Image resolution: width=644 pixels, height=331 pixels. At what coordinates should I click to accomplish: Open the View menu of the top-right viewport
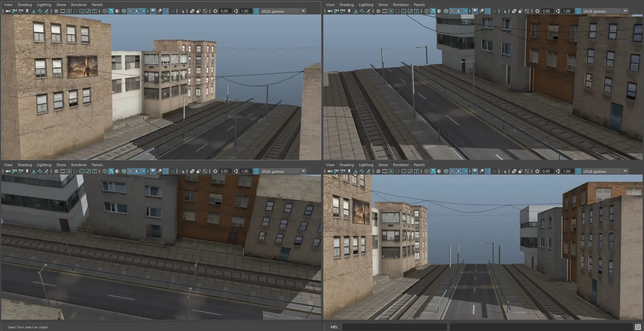pos(330,5)
